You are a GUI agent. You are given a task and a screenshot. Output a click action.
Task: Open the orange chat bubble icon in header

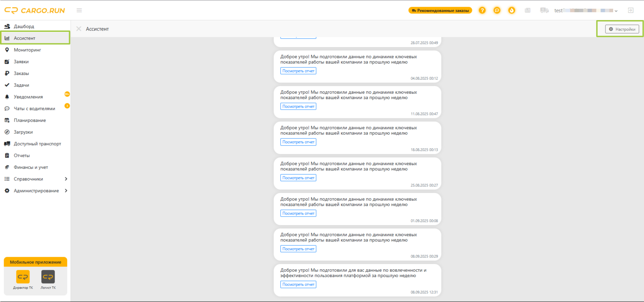pyautogui.click(x=497, y=10)
